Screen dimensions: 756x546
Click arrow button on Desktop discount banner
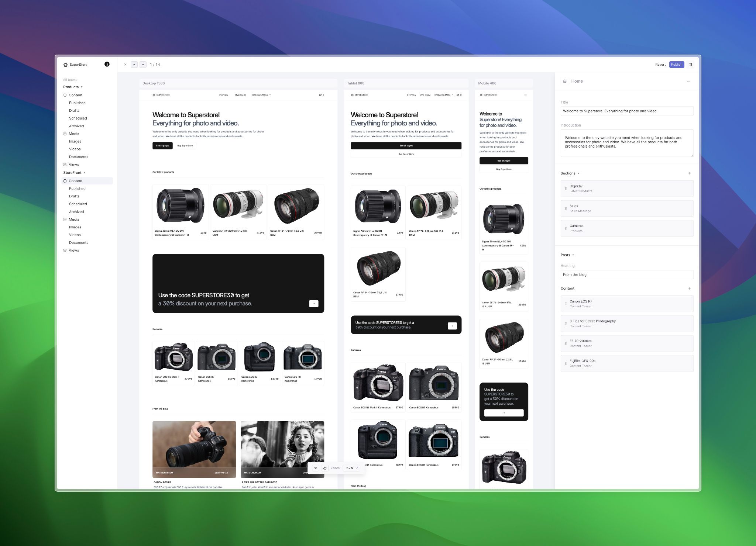[x=314, y=304]
